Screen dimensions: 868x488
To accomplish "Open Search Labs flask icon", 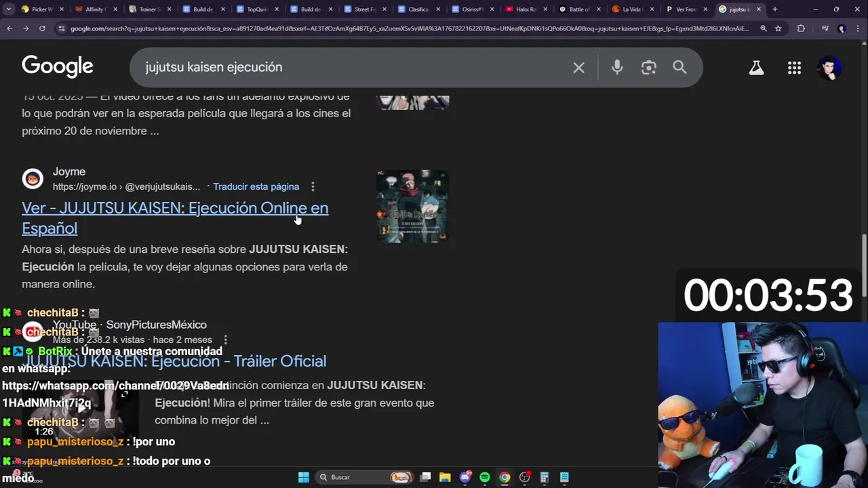I will point(756,67).
